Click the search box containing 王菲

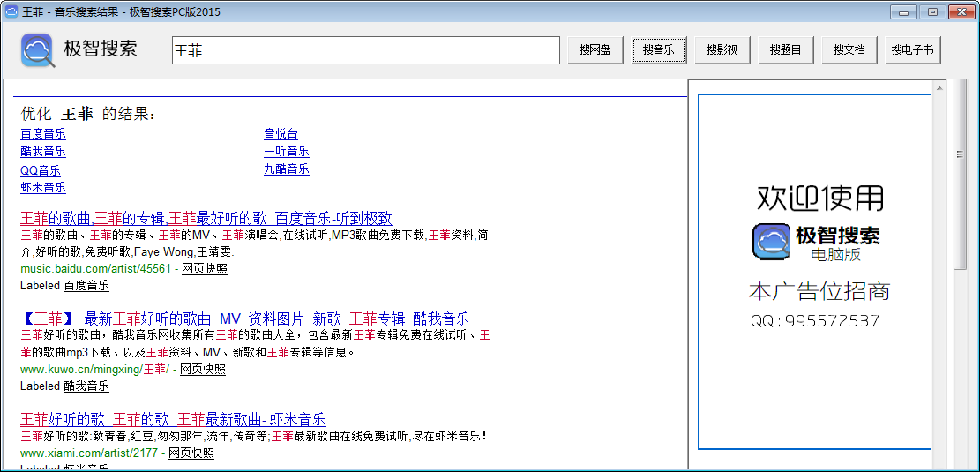coord(365,50)
